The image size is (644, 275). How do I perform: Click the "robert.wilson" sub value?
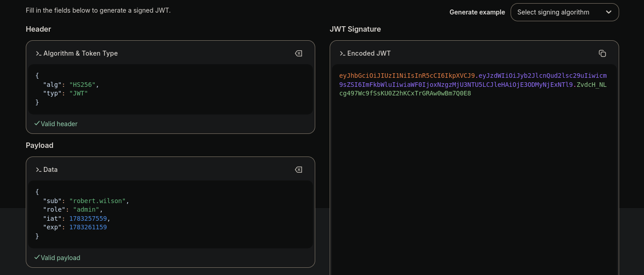tap(97, 201)
